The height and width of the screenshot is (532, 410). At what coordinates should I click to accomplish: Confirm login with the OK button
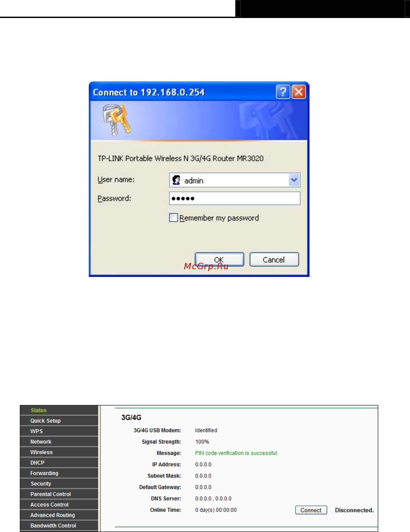[219, 259]
